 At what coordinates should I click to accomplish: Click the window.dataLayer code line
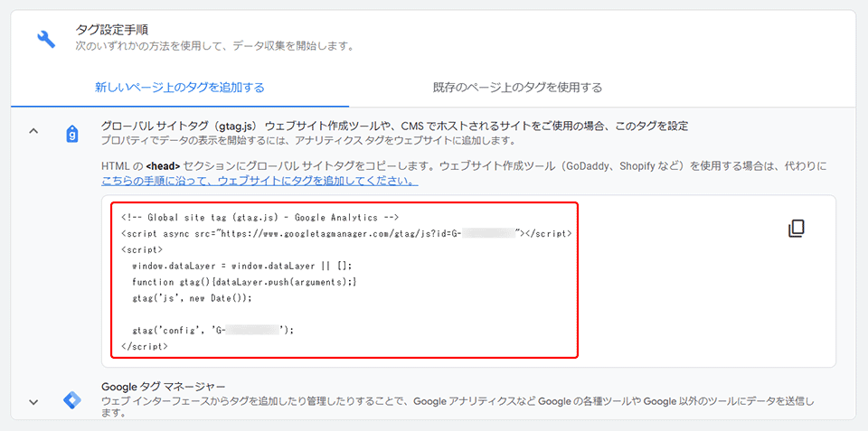click(242, 266)
